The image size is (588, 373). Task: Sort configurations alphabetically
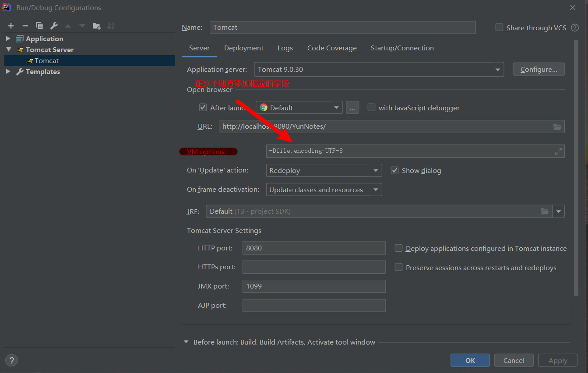pos(111,26)
